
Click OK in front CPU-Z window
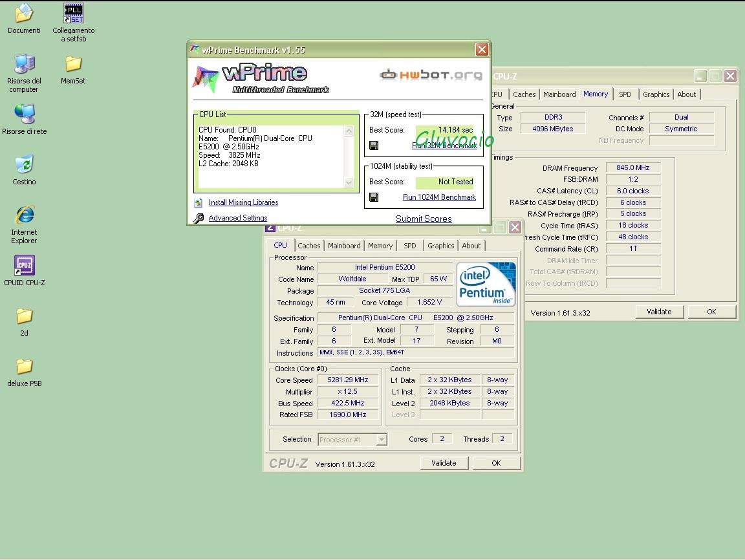(496, 463)
